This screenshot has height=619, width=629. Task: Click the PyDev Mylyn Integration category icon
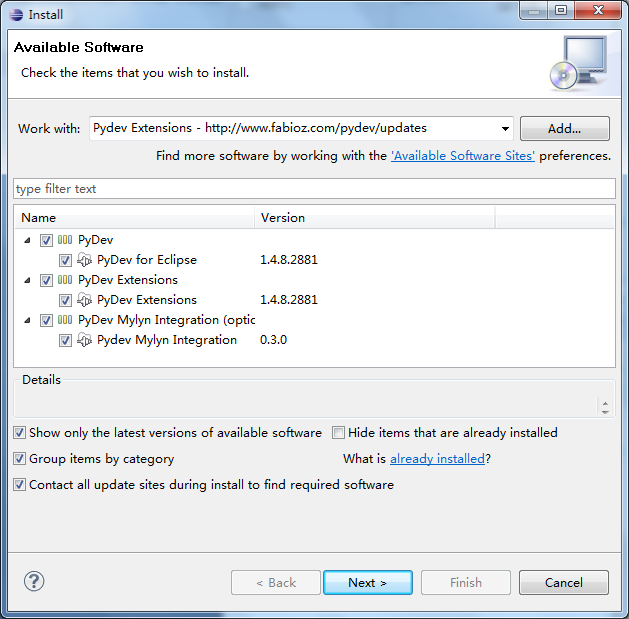point(65,320)
